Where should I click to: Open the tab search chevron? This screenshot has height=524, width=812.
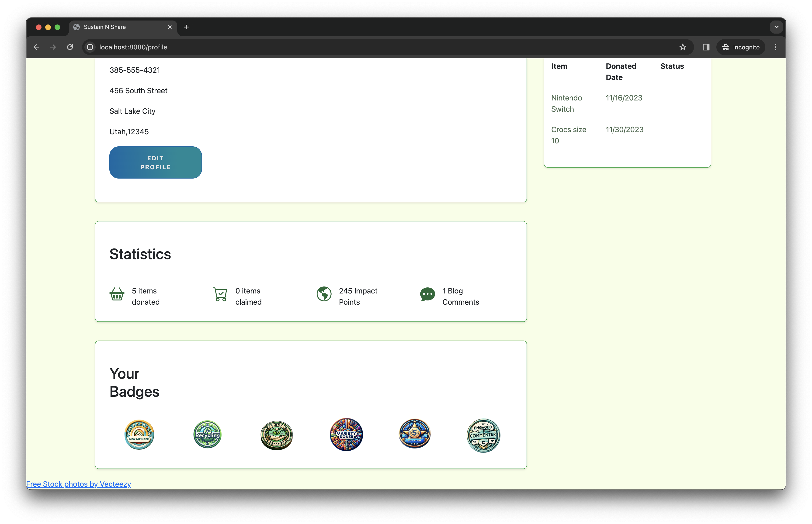point(776,27)
